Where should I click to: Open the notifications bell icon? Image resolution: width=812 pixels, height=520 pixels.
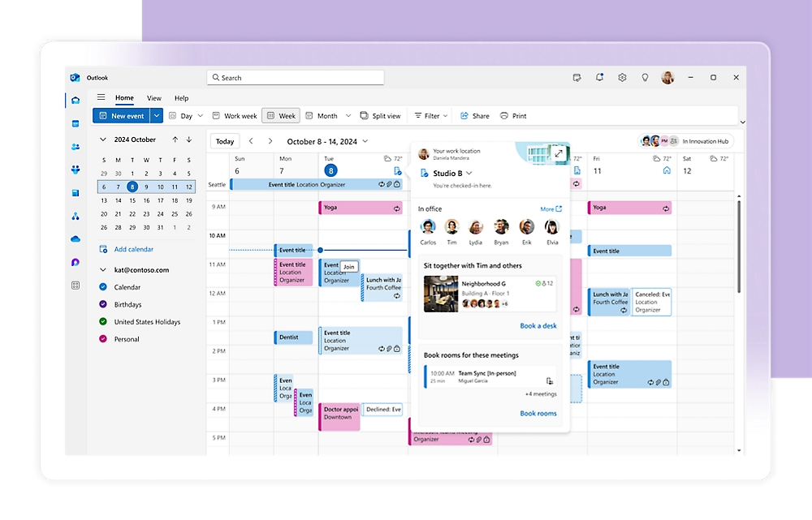click(x=600, y=78)
